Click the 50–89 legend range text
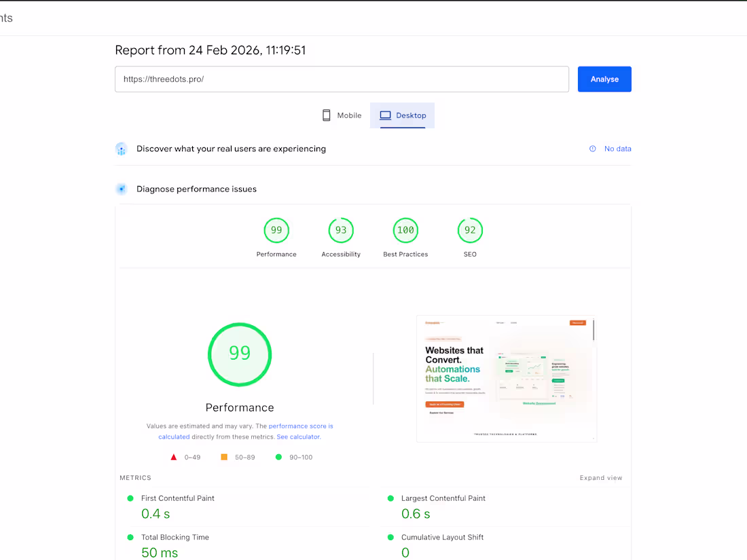The image size is (747, 560). [245, 457]
